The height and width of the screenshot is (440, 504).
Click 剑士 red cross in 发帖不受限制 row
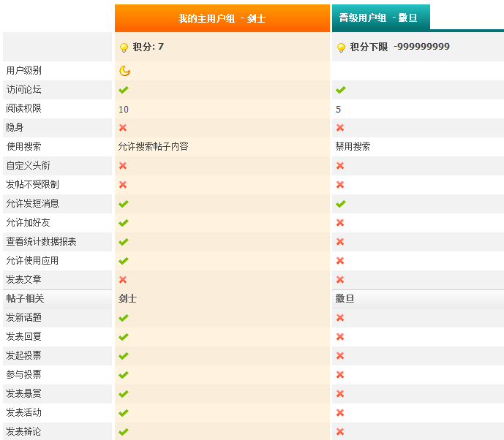[x=123, y=185]
